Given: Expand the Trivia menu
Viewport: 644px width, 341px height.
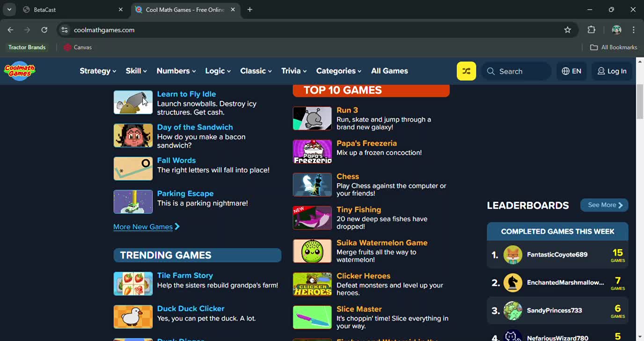Looking at the screenshot, I should [294, 71].
